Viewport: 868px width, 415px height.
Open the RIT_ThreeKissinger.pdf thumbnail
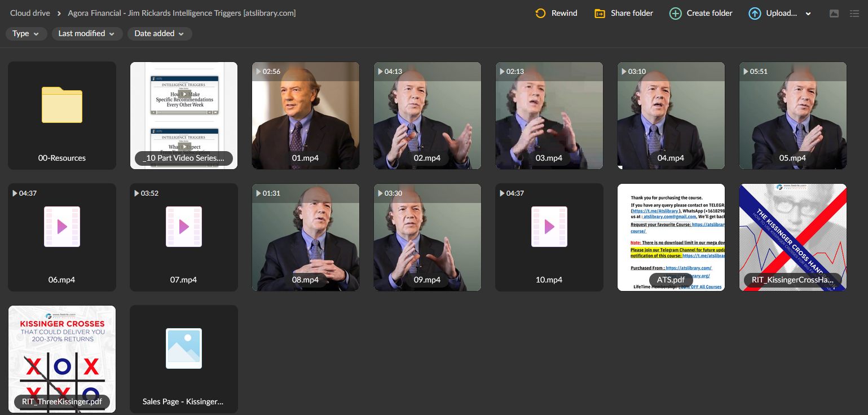coord(61,359)
